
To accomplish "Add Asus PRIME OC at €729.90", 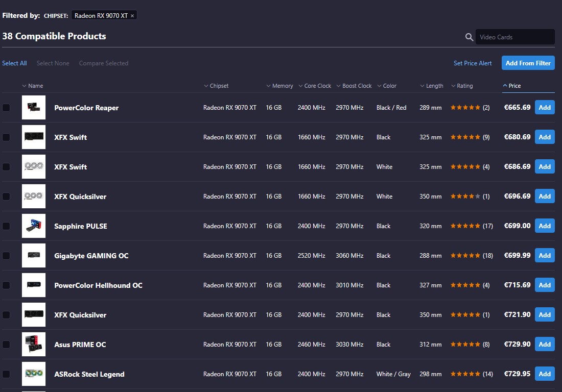I will [x=545, y=345].
